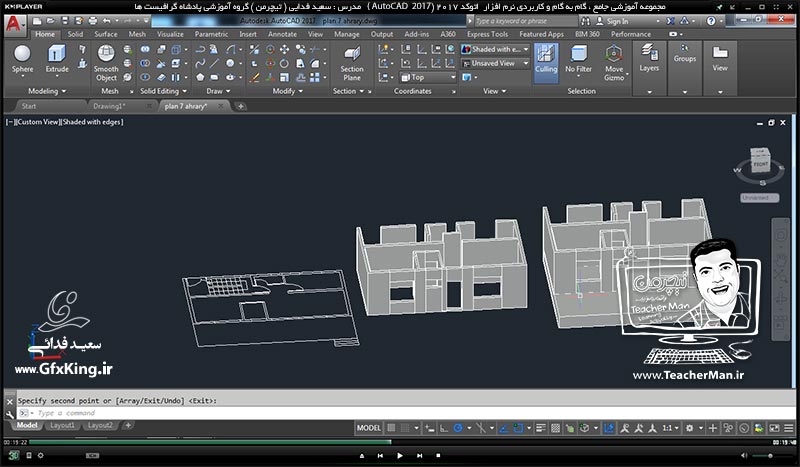The width and height of the screenshot is (800, 467).
Task: Expand the Modify panel
Action: 288,91
